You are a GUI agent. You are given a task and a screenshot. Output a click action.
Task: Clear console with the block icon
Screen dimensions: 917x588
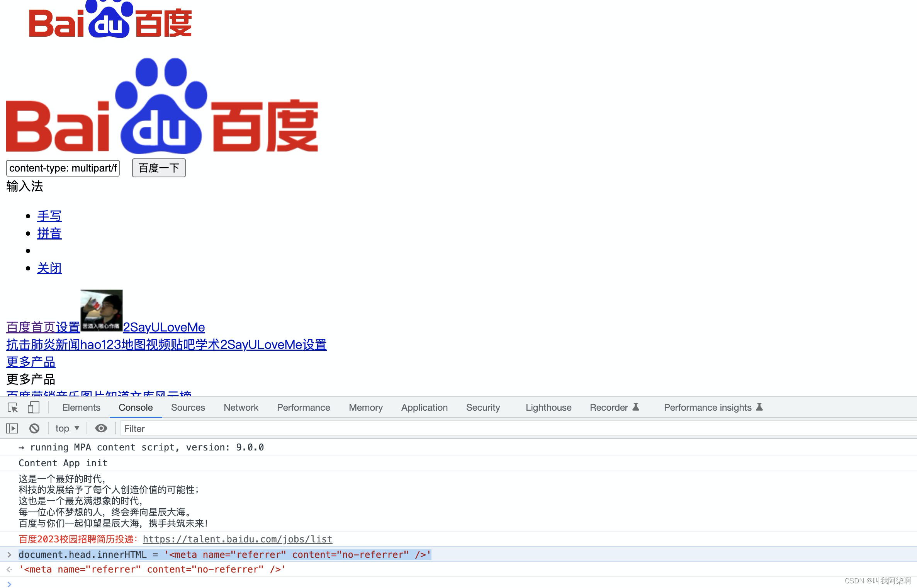click(34, 428)
